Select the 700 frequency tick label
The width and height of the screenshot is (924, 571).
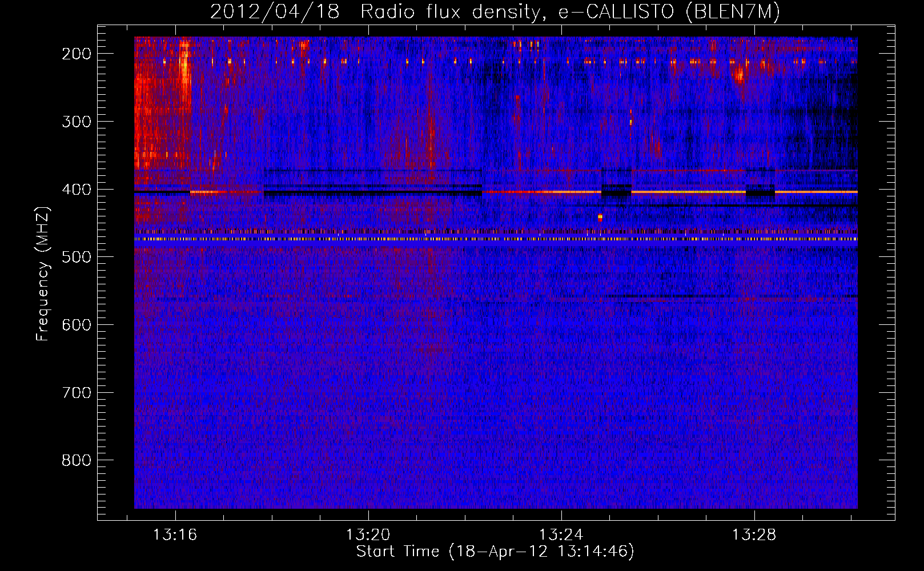[76, 393]
